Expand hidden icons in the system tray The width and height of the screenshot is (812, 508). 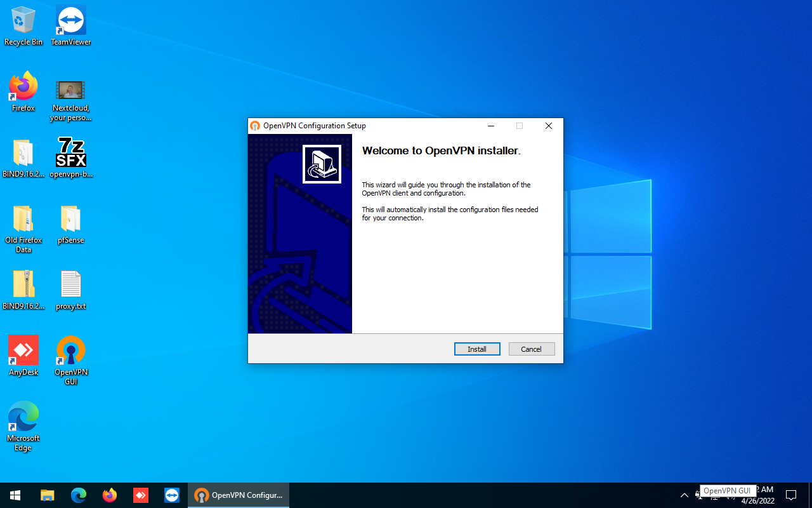tap(684, 495)
